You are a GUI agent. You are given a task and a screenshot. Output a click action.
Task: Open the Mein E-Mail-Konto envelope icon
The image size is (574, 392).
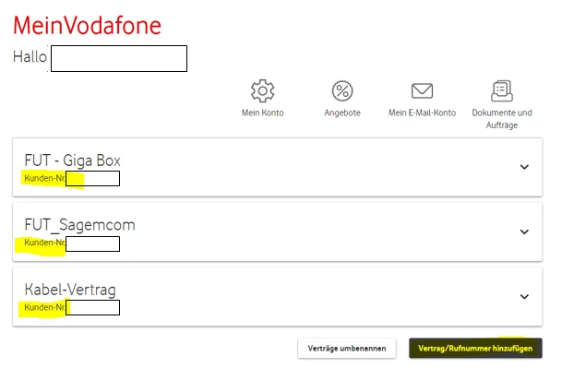(x=422, y=90)
